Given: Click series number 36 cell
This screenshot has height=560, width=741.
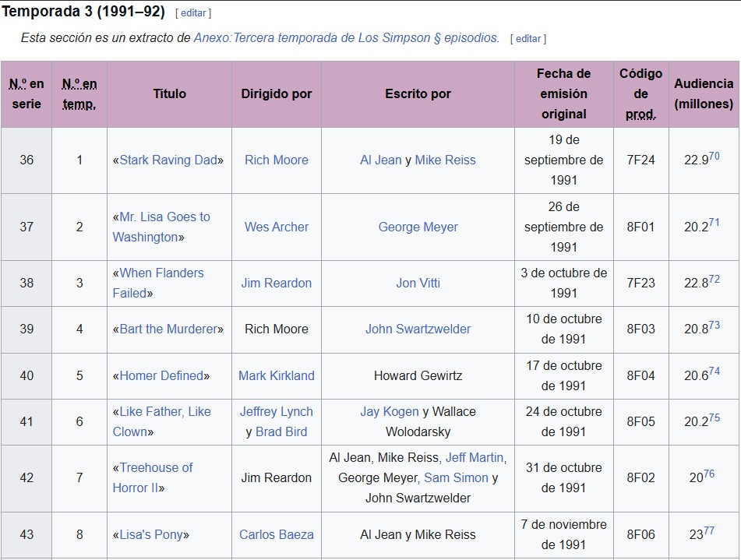Looking at the screenshot, I should click(x=26, y=160).
